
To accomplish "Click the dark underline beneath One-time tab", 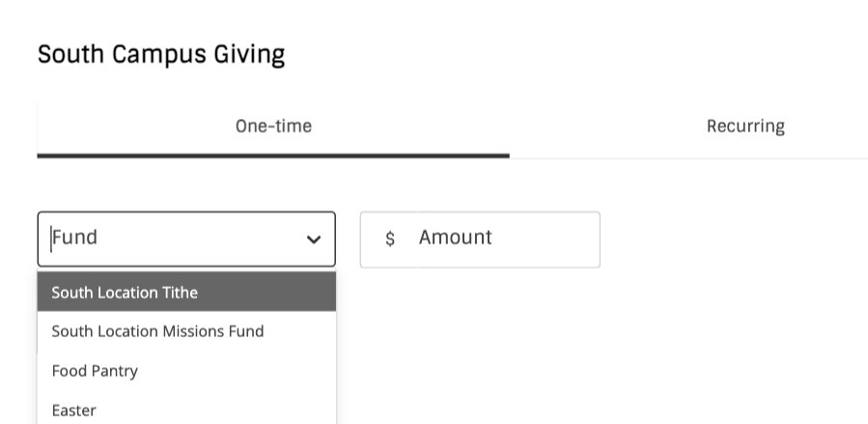I will pos(273,155).
